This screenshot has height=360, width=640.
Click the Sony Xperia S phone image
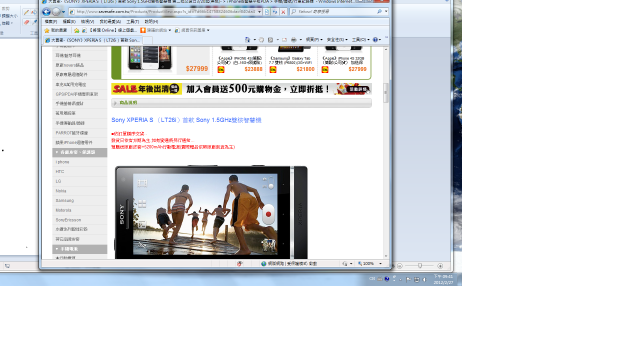click(211, 212)
